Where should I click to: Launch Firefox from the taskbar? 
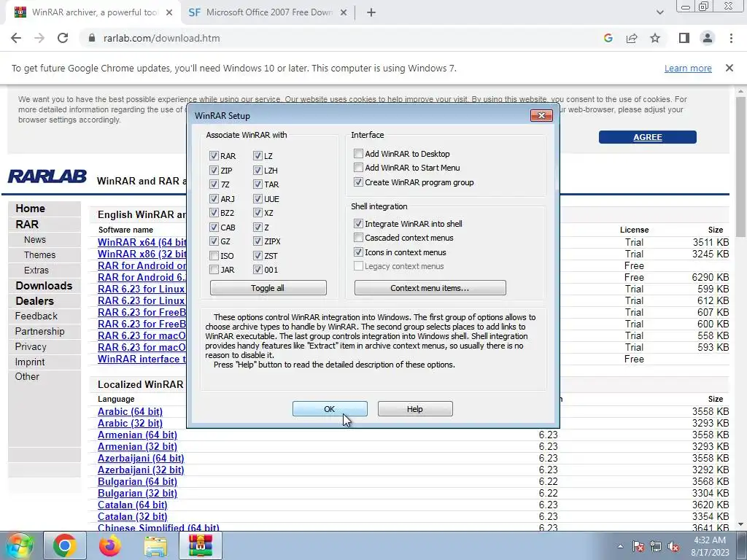[110, 545]
